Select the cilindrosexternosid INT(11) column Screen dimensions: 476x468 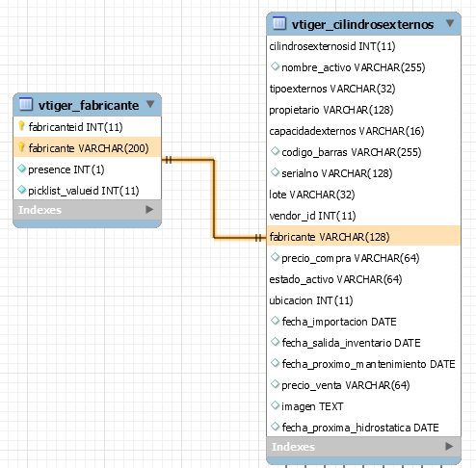pyautogui.click(x=363, y=46)
